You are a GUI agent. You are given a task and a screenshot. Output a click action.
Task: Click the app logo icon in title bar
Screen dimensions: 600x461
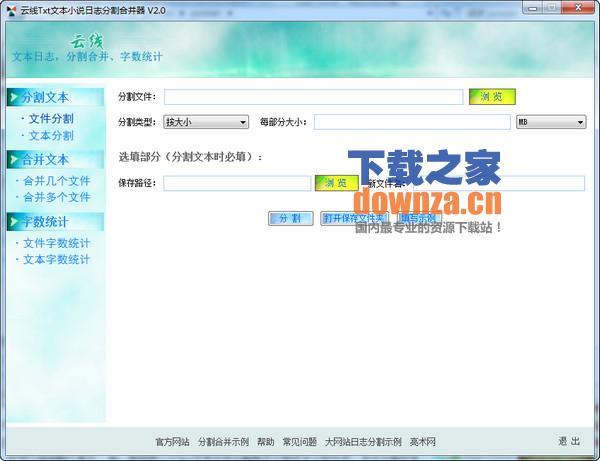pos(11,10)
